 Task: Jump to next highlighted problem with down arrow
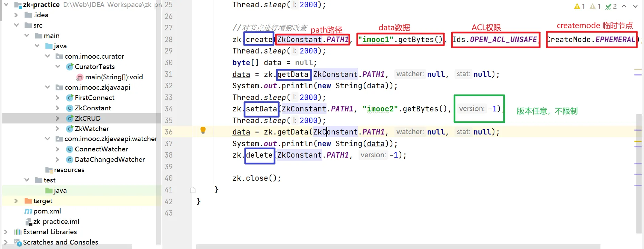pos(635,6)
